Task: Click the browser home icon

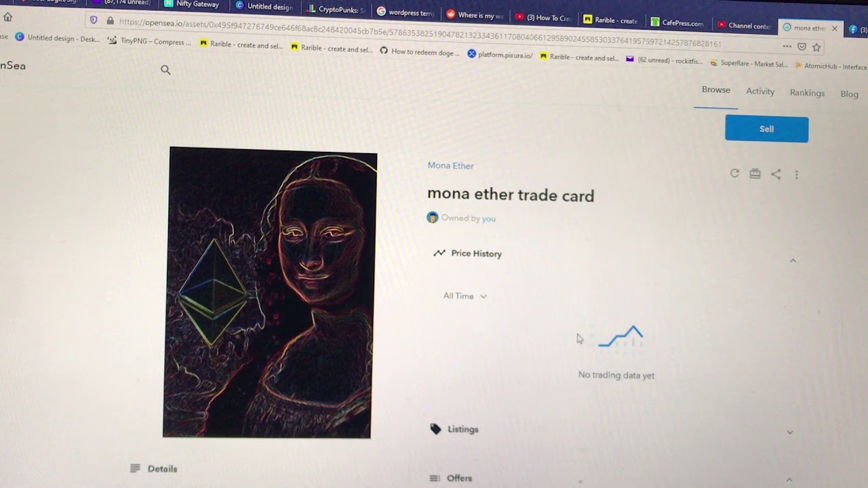Action: (x=7, y=17)
